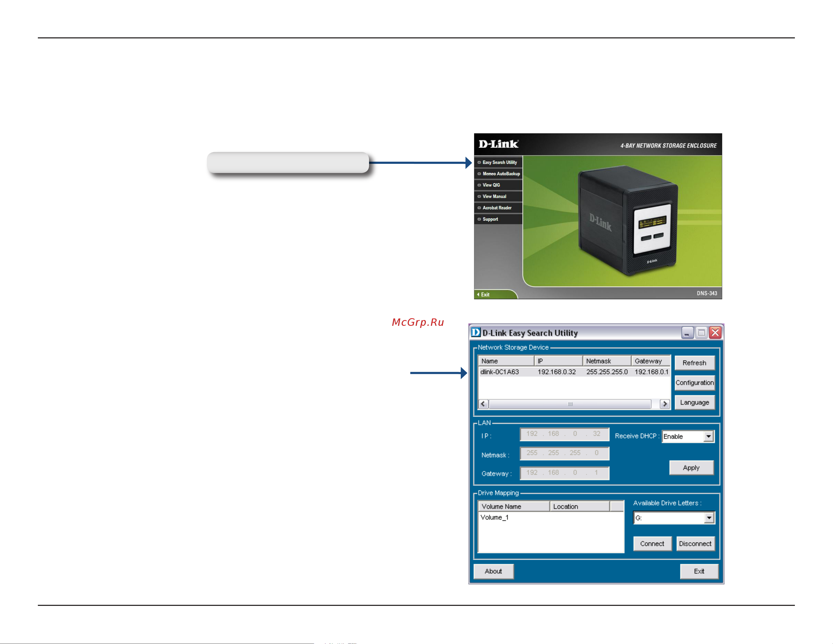This screenshot has height=644, width=833.
Task: Click the LAN IP address field
Action: coord(564,434)
